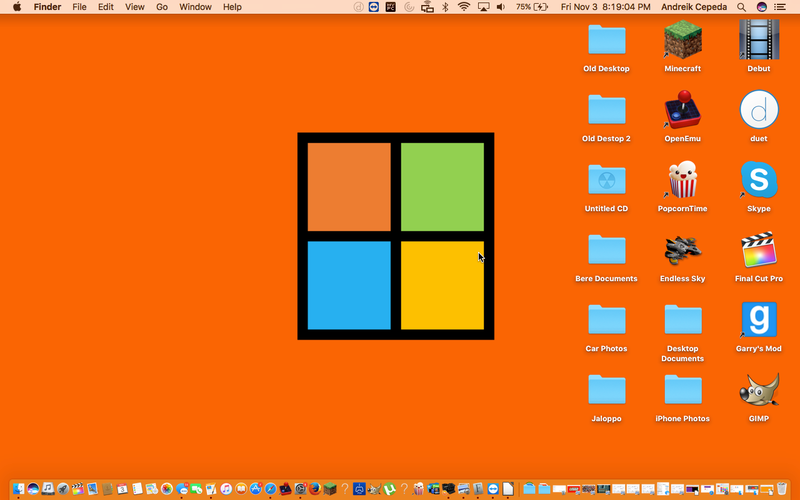
Task: Open TeamViewer in the Dock
Action: pyautogui.click(x=493, y=489)
